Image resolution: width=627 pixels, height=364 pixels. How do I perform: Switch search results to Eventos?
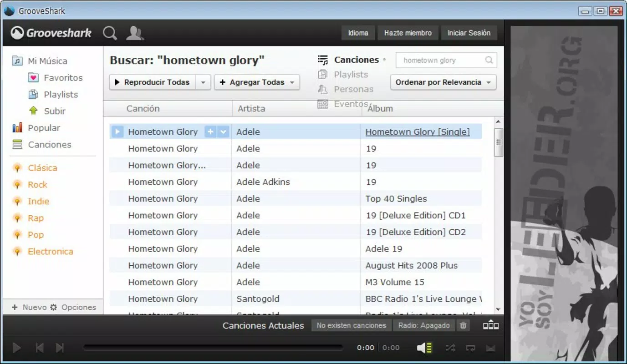coord(343,104)
